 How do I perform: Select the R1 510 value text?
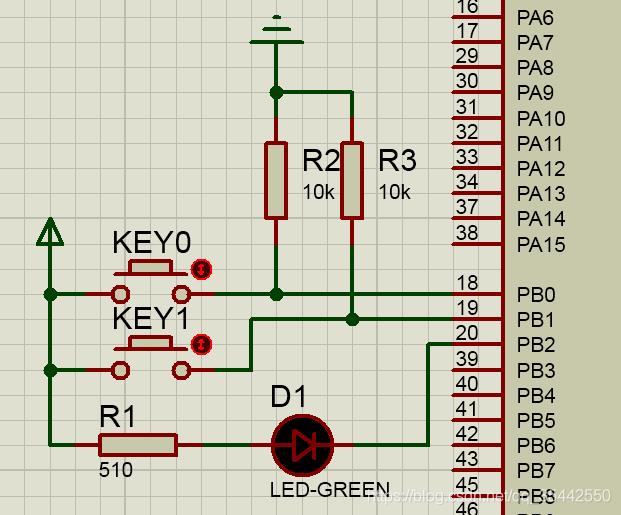[116, 470]
